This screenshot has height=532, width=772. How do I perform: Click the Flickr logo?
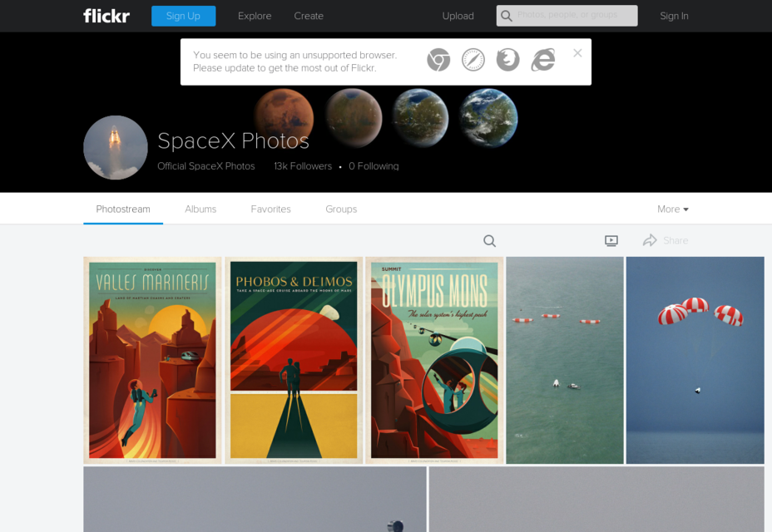tap(106, 16)
